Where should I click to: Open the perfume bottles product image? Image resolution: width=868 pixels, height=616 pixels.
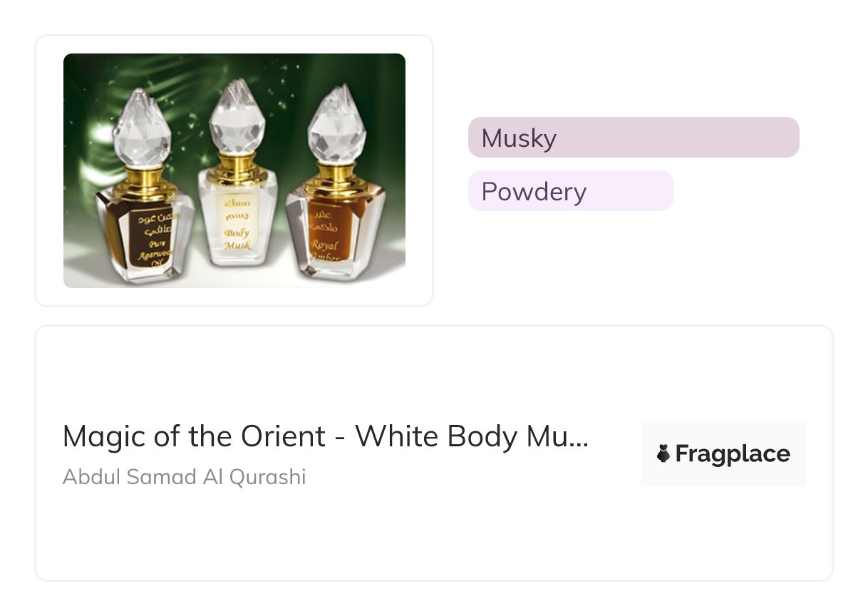point(234,171)
